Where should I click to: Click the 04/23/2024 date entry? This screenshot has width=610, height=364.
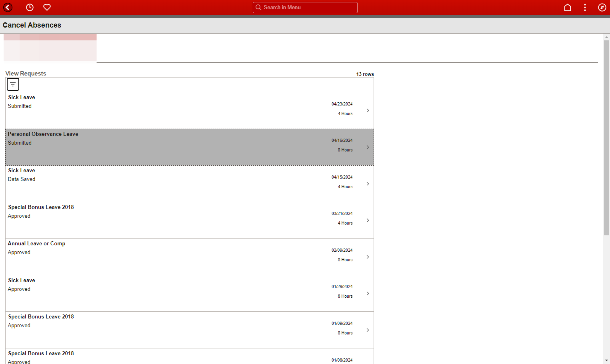coord(342,104)
